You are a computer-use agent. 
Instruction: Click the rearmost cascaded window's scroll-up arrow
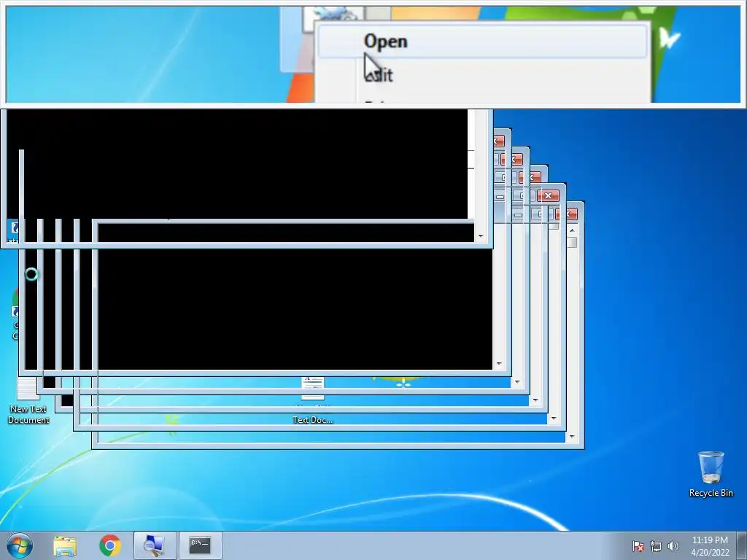coord(572,230)
